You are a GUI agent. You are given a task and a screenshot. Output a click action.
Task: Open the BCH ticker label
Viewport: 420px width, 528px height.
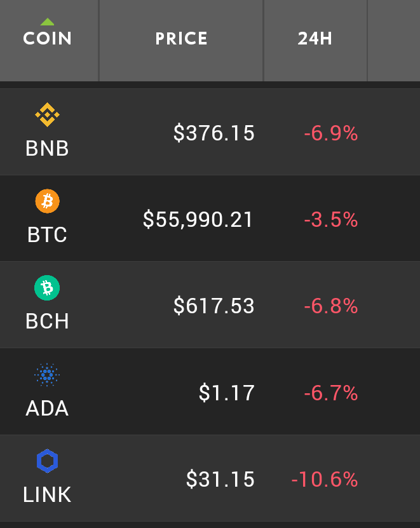47,322
